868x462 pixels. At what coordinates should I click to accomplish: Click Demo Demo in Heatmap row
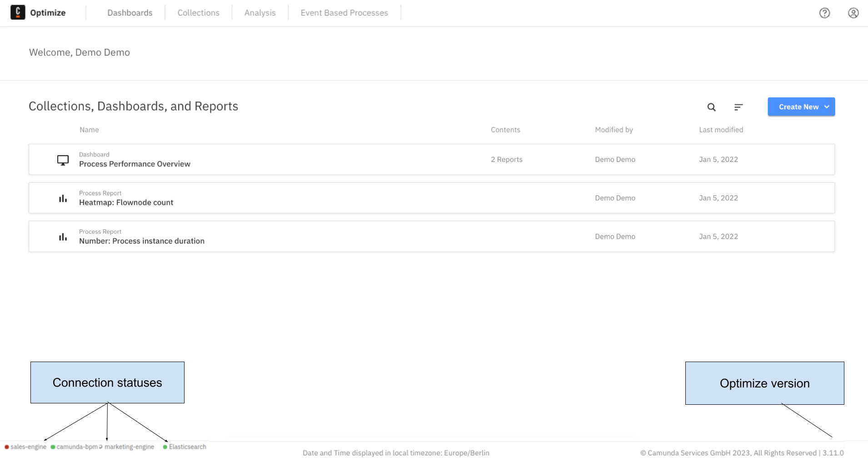click(615, 198)
